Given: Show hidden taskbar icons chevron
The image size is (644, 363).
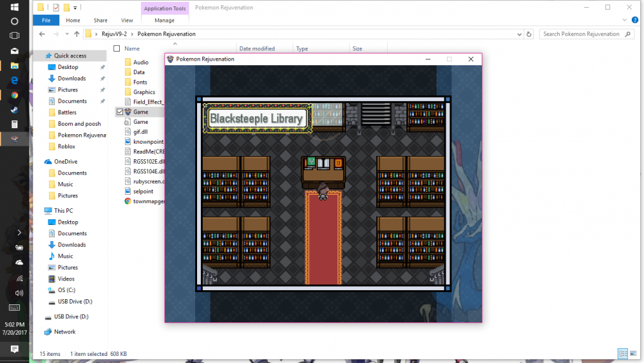Looking at the screenshot, I should pyautogui.click(x=19, y=232).
